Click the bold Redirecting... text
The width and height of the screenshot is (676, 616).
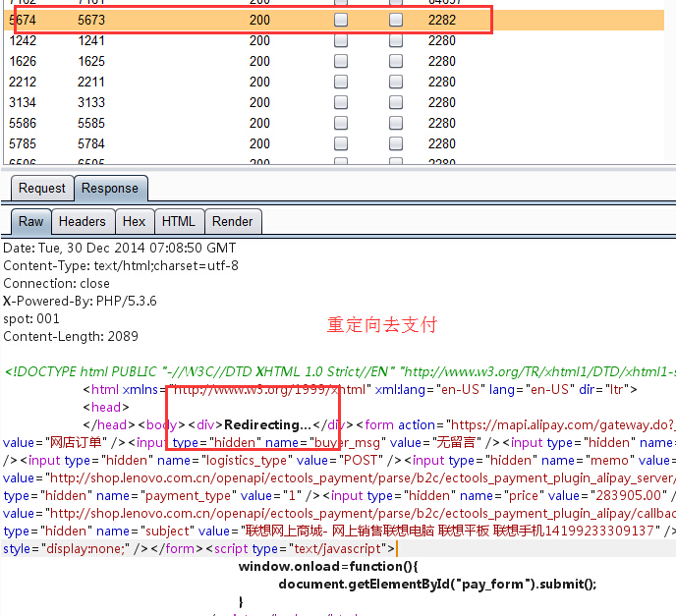click(x=267, y=425)
